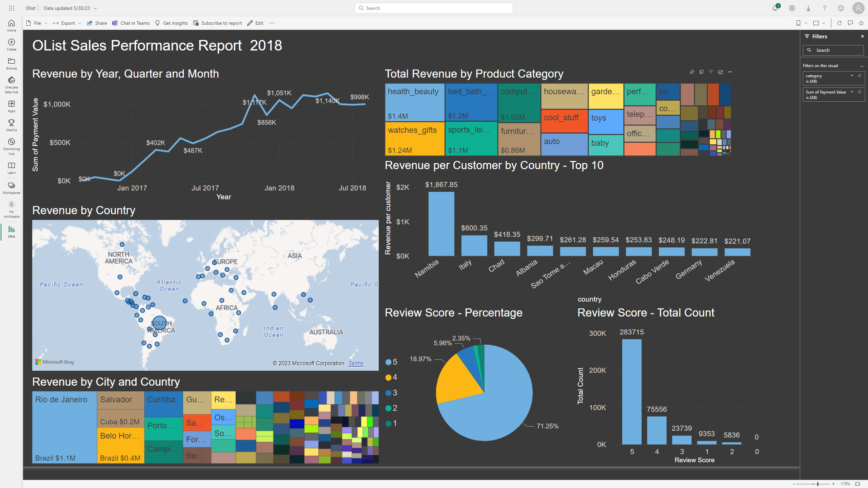Select legend item 5 in Review Score pie
Viewport: 868px width, 488px height.
pos(392,362)
